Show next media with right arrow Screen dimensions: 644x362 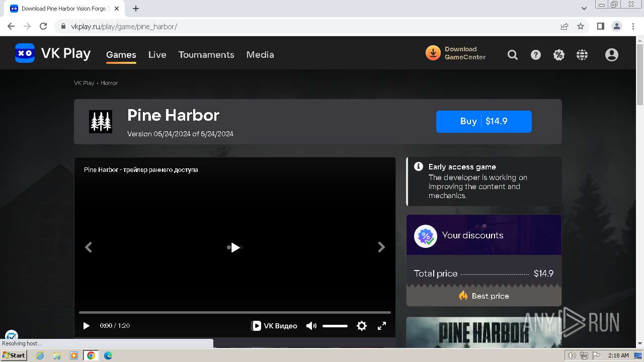tap(381, 247)
